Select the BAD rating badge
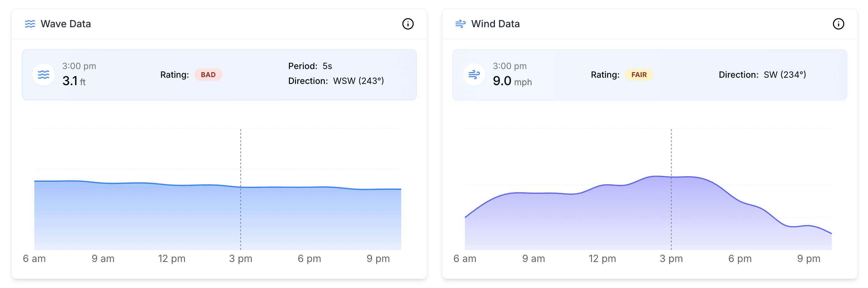868x288 pixels. (x=208, y=75)
